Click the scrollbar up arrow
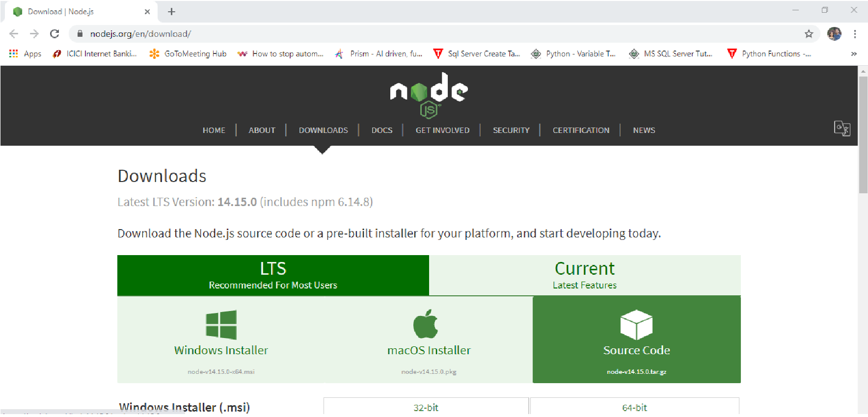868x417 pixels. coord(863,72)
